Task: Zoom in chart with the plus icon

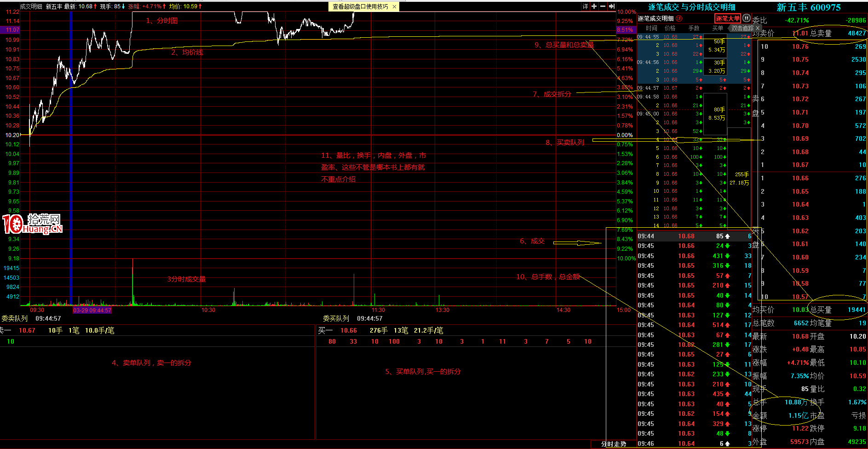Action: point(594,6)
